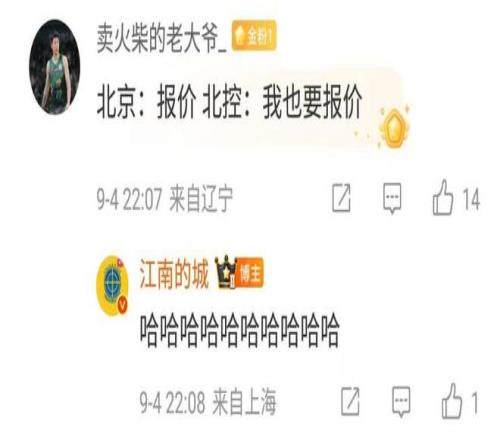
Task: Tap the gold medal icon on comment bubble
Action: [394, 127]
